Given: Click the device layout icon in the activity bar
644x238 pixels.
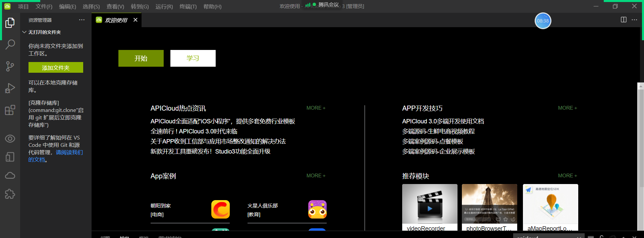Looking at the screenshot, I should tap(10, 157).
